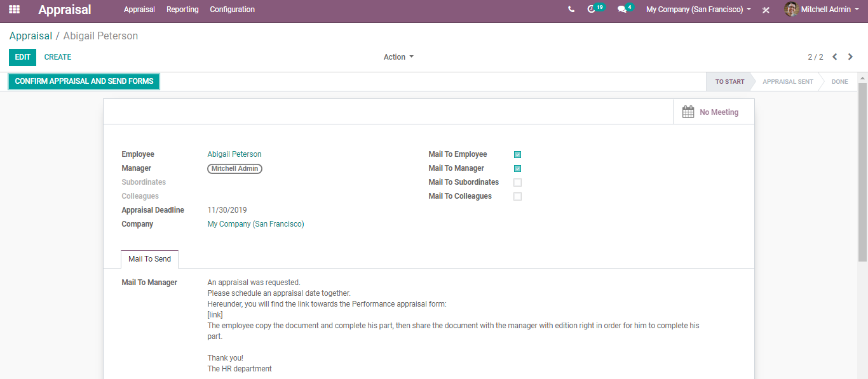Open the Appraisal menu item
Screen dimensions: 868x379
(139, 10)
